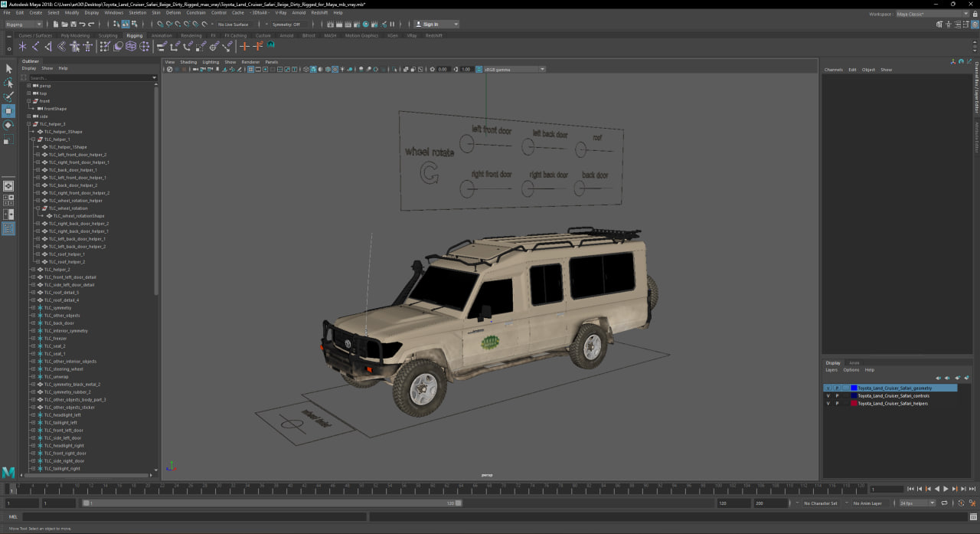980x534 pixels.
Task: Open the Windows menu
Action: tap(113, 13)
